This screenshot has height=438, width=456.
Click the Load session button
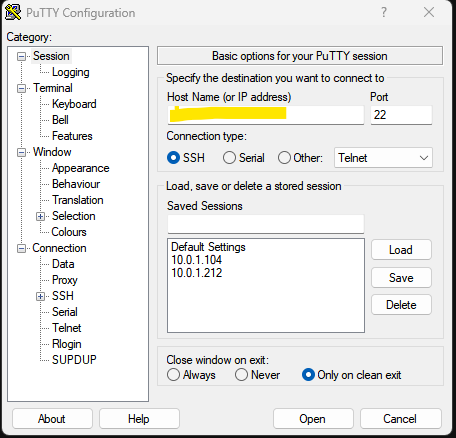(401, 250)
